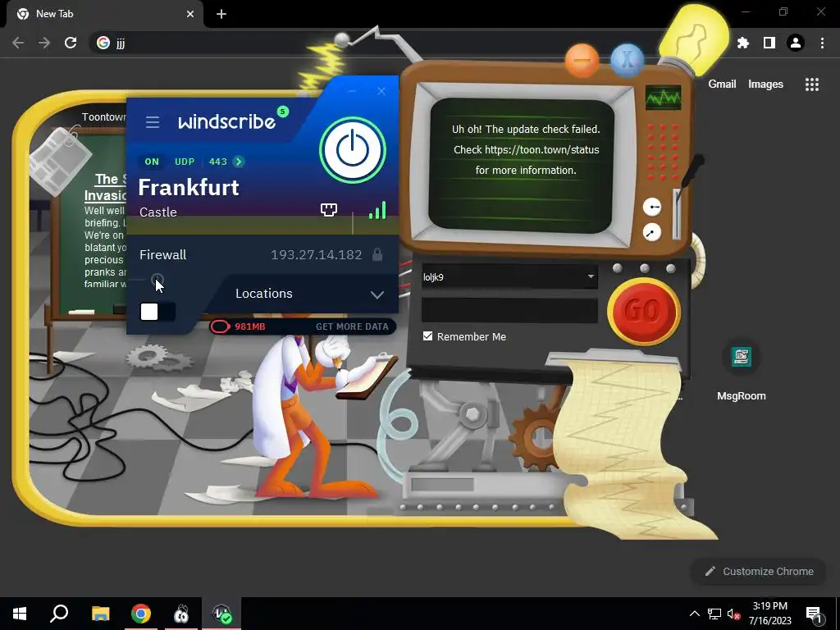Open the Gmail link

point(722,84)
